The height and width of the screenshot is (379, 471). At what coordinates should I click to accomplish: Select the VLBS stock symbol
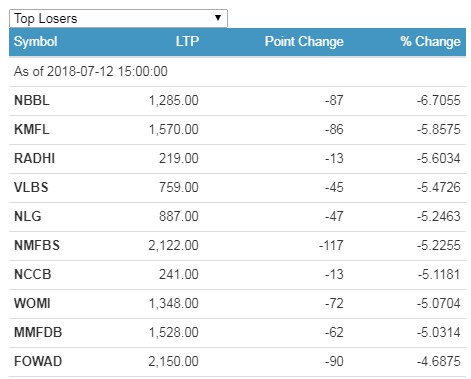click(31, 187)
